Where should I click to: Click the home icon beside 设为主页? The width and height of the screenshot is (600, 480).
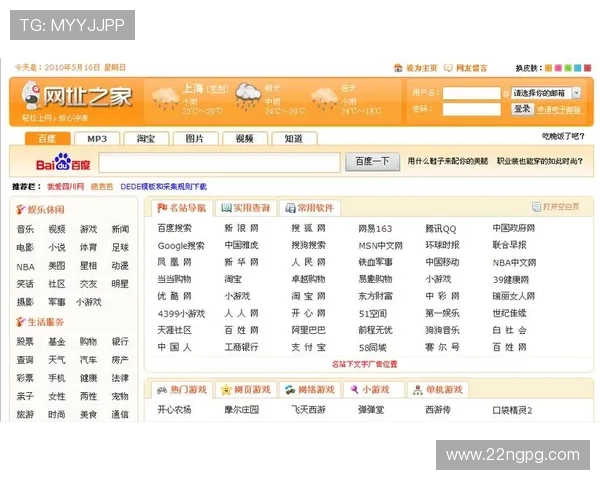(398, 68)
